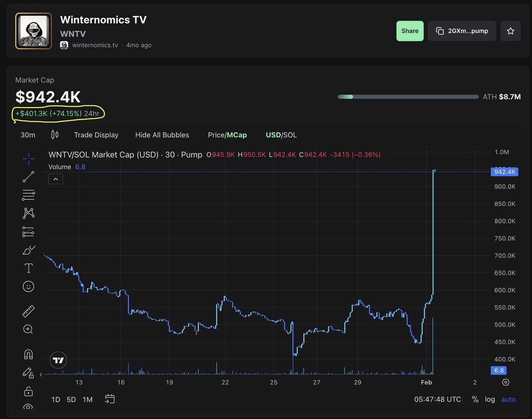Open the emoji icons tool
The image size is (532, 419).
[x=28, y=287]
